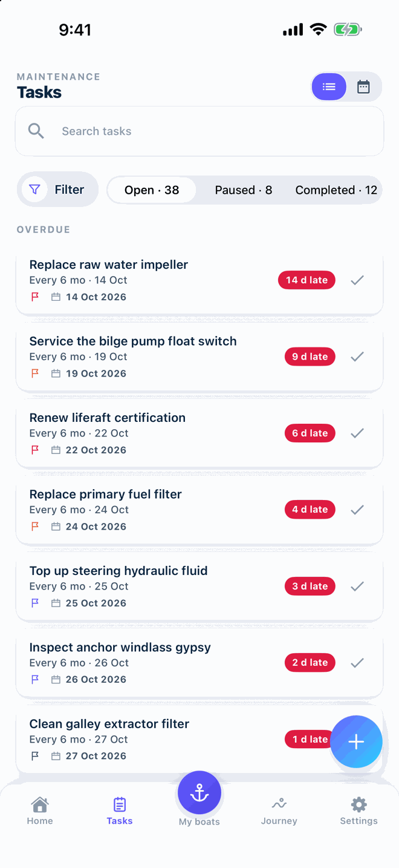Image resolution: width=399 pixels, height=868 pixels.
Task: Mark Replace raw water impeller complete
Action: 357,280
